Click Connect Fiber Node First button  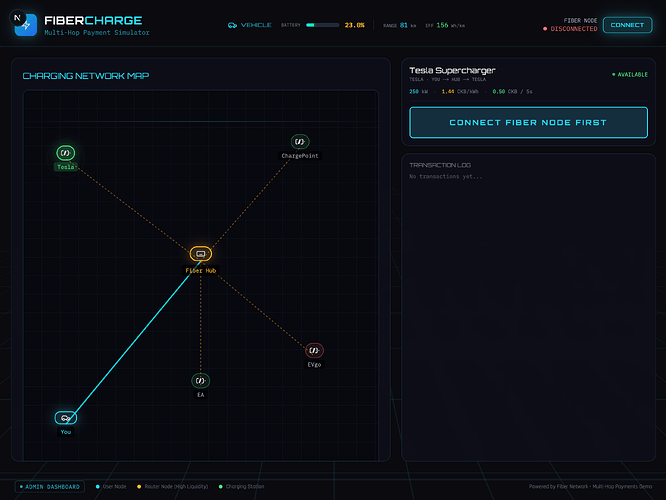pos(528,122)
